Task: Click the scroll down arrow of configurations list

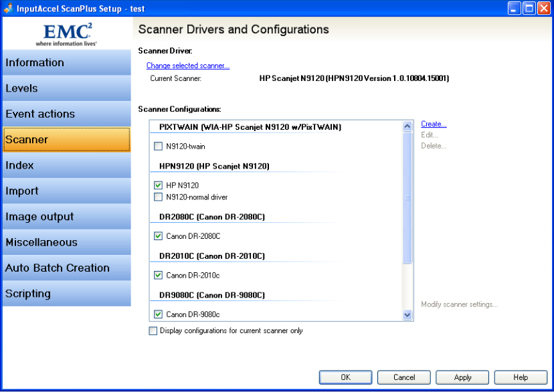Action: 407,314
